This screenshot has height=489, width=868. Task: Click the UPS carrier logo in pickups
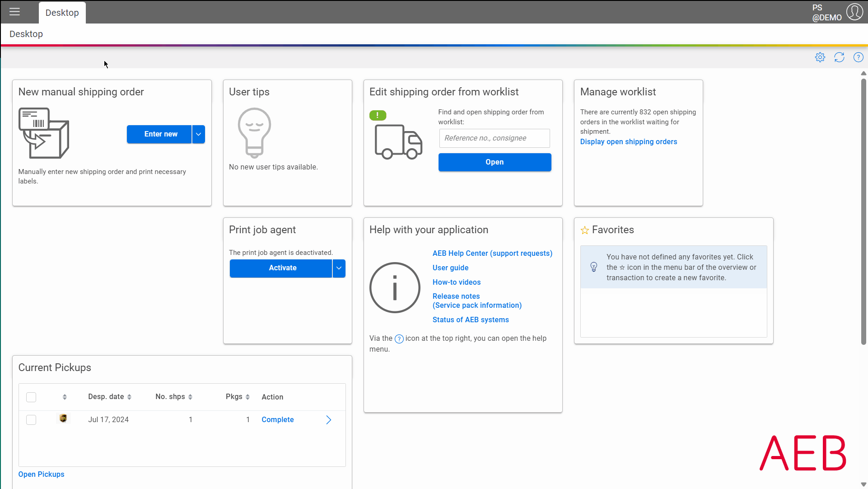(x=63, y=418)
